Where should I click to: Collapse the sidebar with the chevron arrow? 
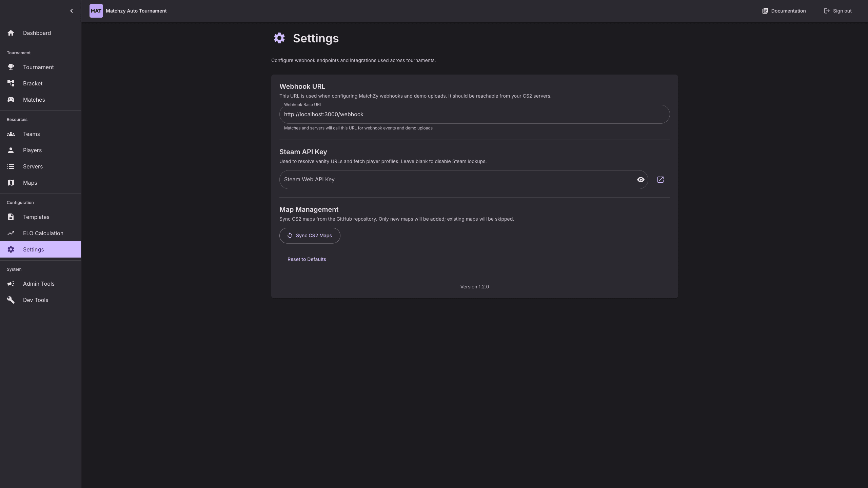71,11
